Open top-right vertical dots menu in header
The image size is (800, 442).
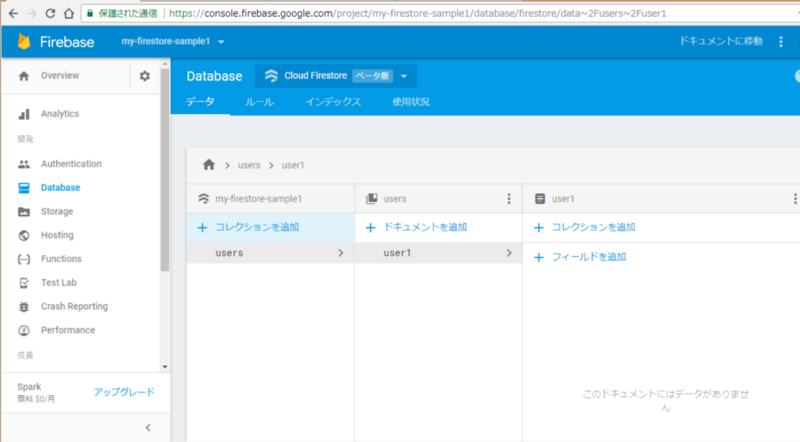point(781,42)
